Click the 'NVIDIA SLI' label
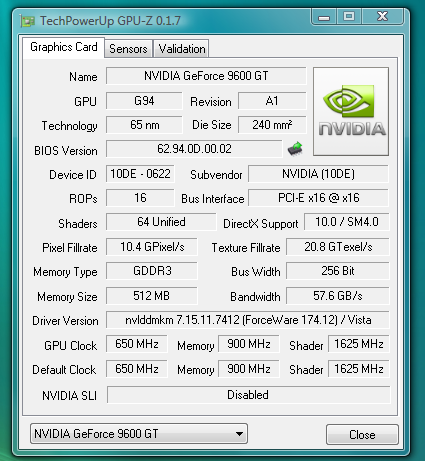 (x=69, y=396)
